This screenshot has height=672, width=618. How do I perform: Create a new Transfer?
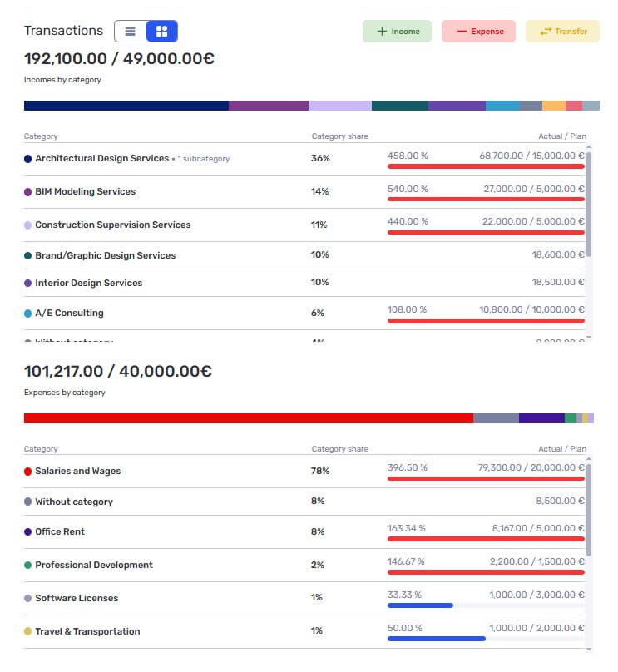(562, 32)
